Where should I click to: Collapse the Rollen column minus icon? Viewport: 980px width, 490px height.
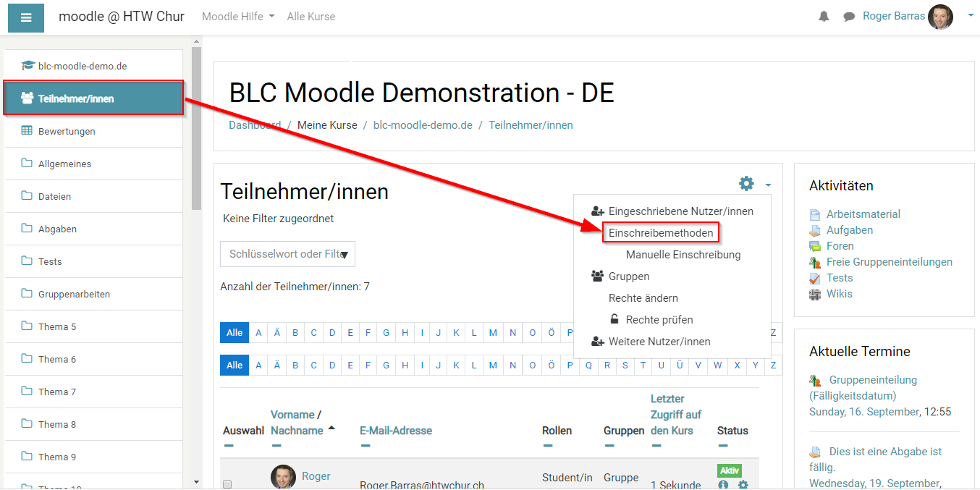point(548,446)
